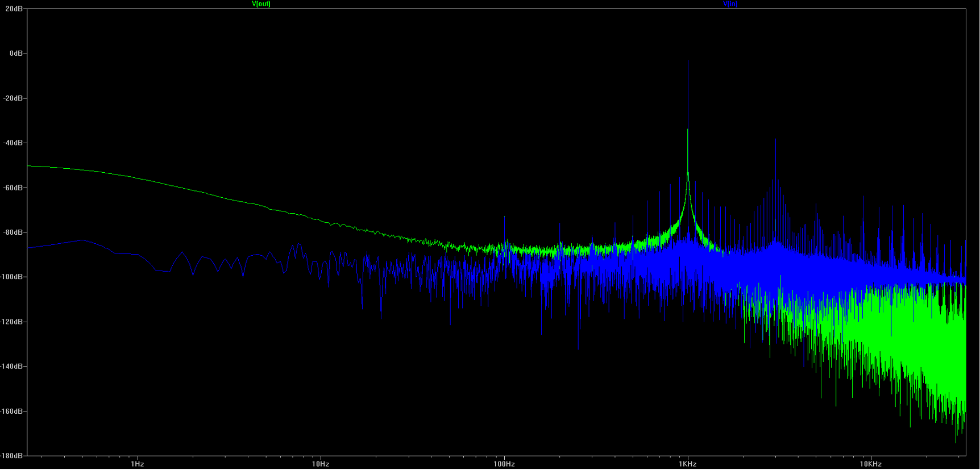Click the 0dB vertical axis label
This screenshot has width=980, height=470.
[16, 53]
